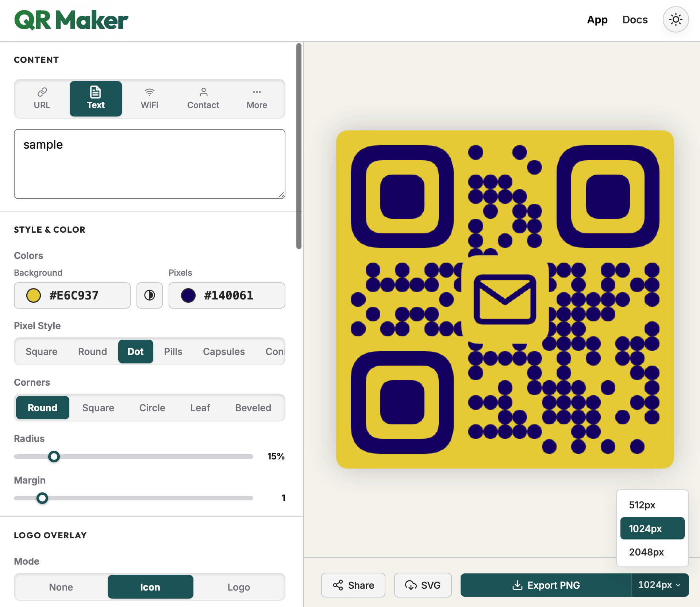This screenshot has height=607, width=700.
Task: Choose the Square pixel style
Action: (x=42, y=351)
